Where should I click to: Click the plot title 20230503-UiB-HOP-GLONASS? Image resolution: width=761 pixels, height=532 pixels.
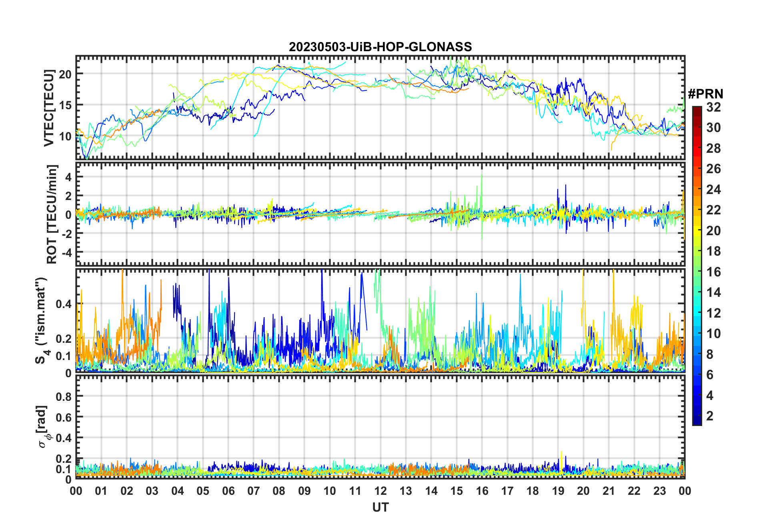coord(380,47)
